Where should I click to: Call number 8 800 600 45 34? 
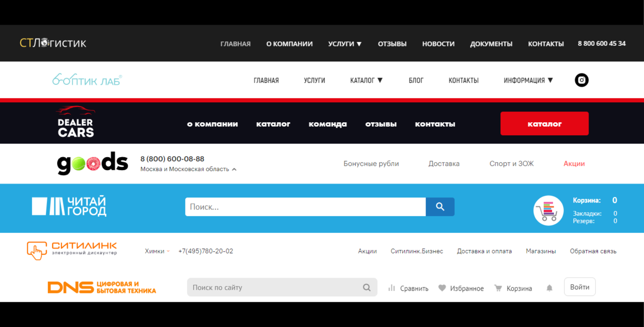(x=602, y=44)
